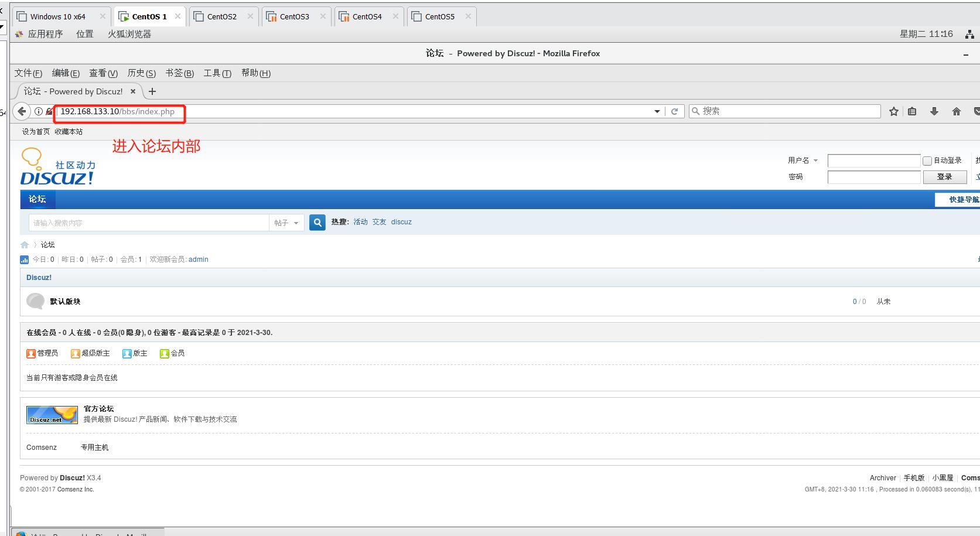Reload the page with the refresh icon
This screenshot has height=536, width=980.
(x=674, y=111)
